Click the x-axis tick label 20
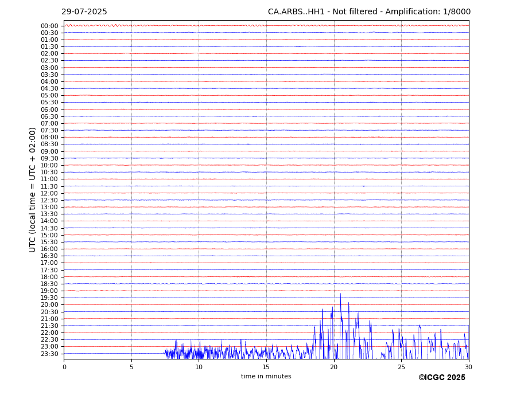The image size is (532, 399). click(x=334, y=367)
